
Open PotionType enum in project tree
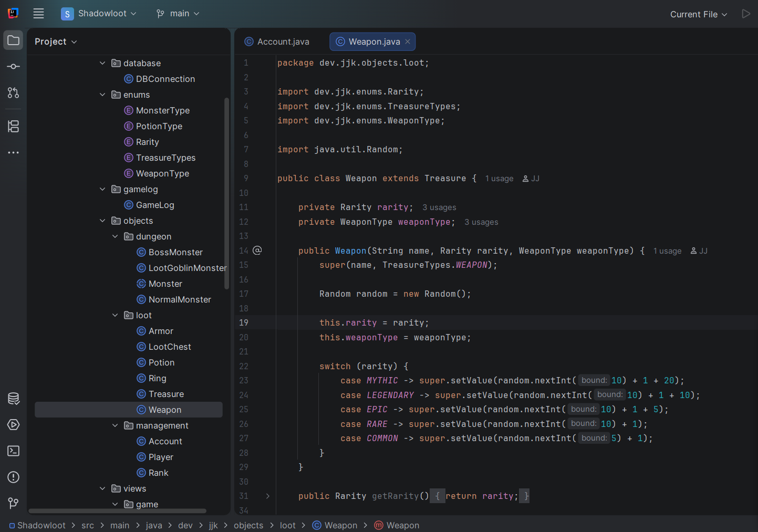pos(153,126)
